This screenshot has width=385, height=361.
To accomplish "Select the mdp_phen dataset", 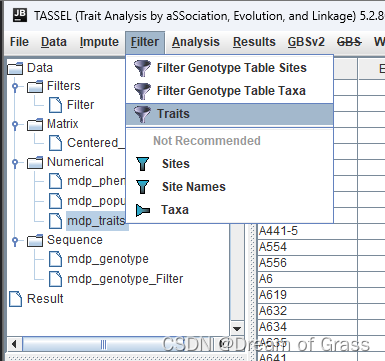I will tap(96, 181).
